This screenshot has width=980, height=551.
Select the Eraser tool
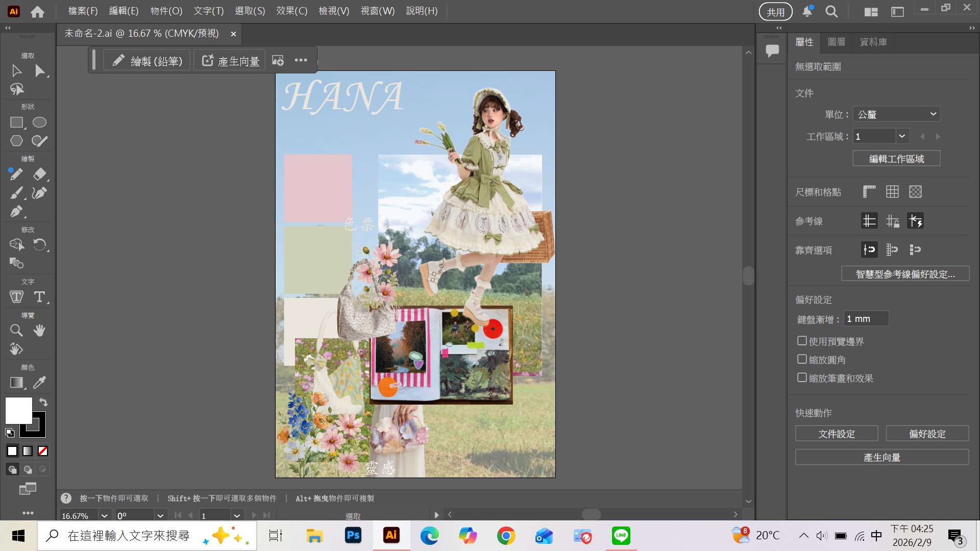[39, 174]
